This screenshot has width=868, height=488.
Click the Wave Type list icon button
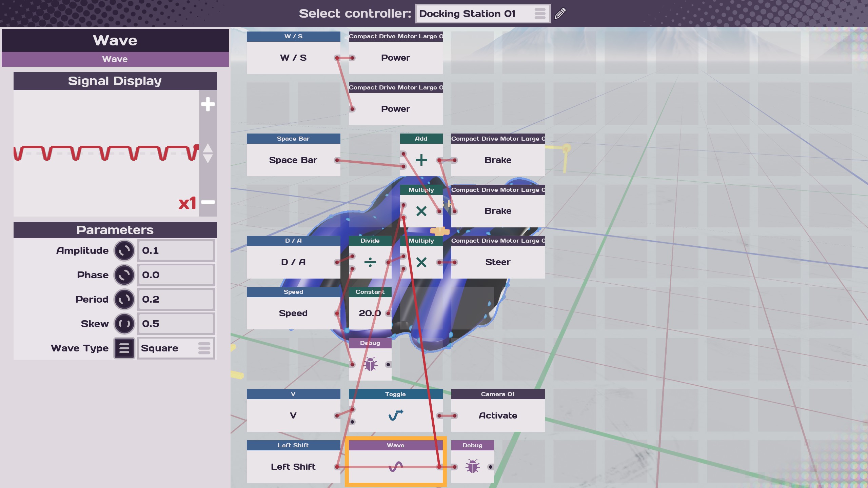[x=124, y=348]
